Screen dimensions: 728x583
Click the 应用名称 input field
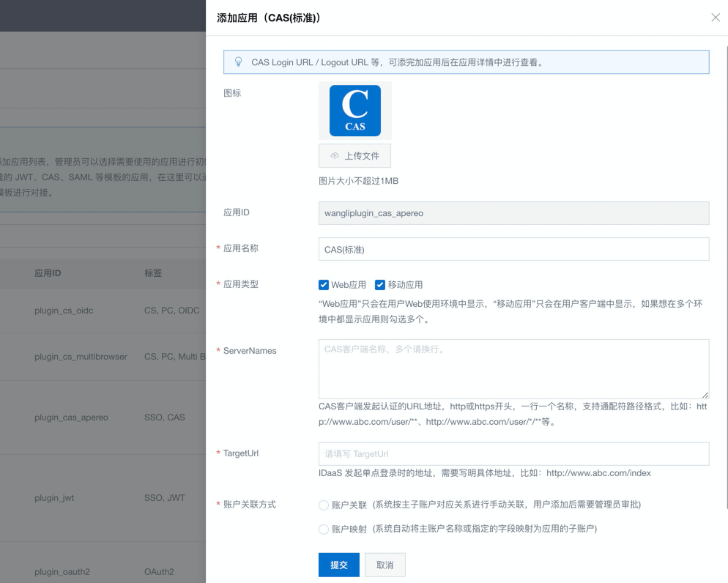(x=513, y=249)
